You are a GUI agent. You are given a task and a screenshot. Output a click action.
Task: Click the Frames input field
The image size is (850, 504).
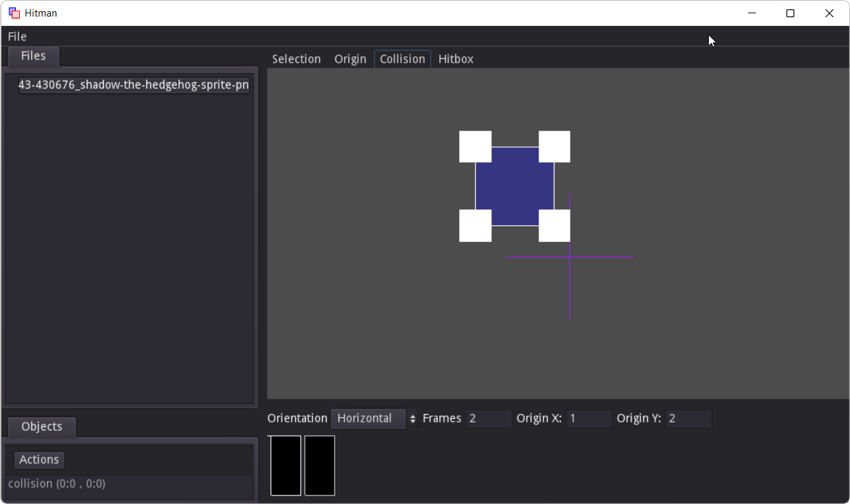pyautogui.click(x=488, y=419)
